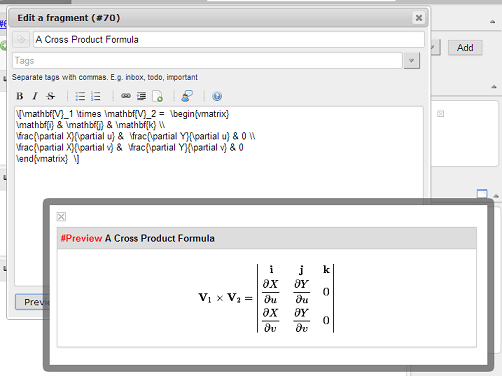Focus the Tags input field
Screen dimensions: 502x376
point(207,61)
